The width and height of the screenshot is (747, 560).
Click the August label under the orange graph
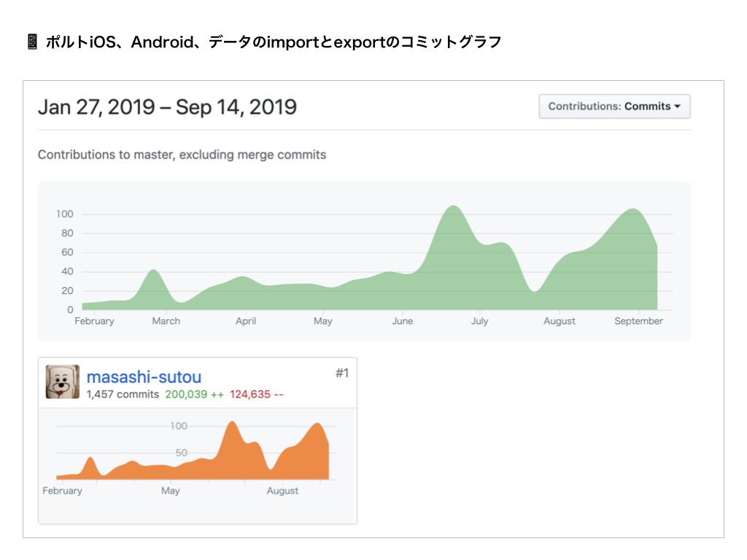[x=282, y=491]
